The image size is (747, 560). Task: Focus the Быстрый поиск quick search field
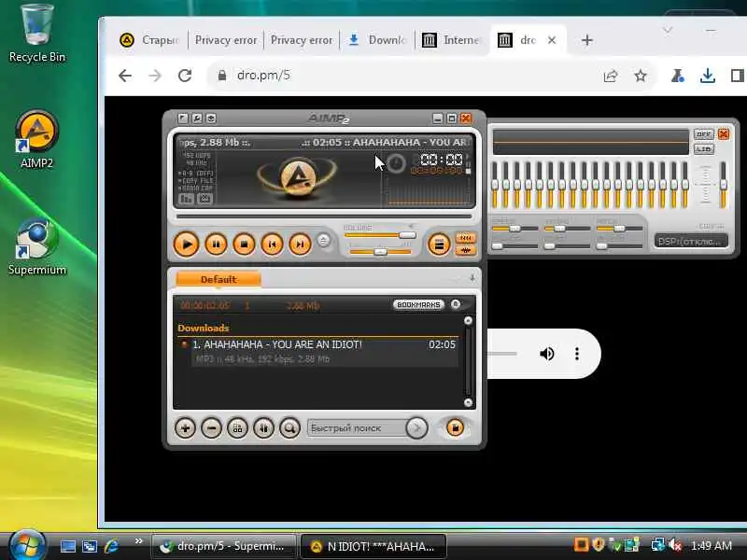click(357, 428)
